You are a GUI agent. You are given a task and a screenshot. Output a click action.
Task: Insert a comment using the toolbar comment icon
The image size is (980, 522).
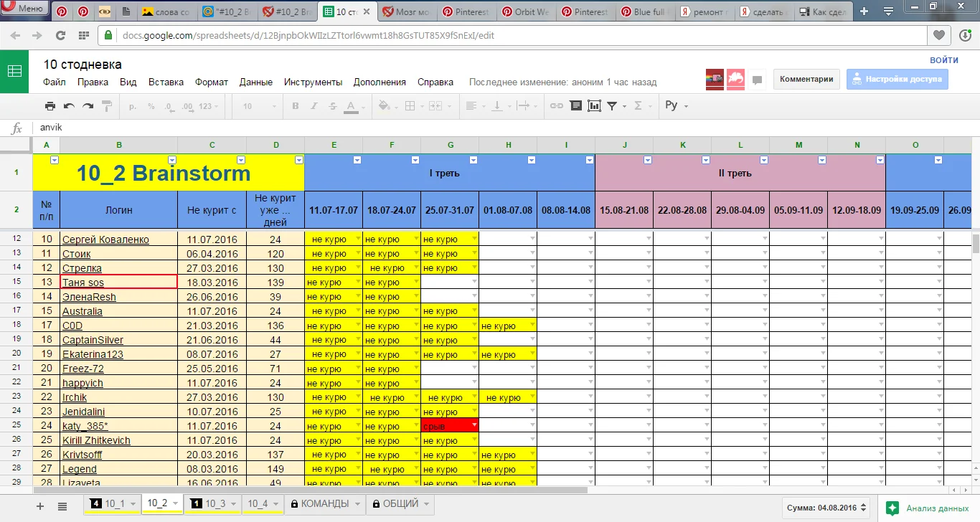point(575,106)
